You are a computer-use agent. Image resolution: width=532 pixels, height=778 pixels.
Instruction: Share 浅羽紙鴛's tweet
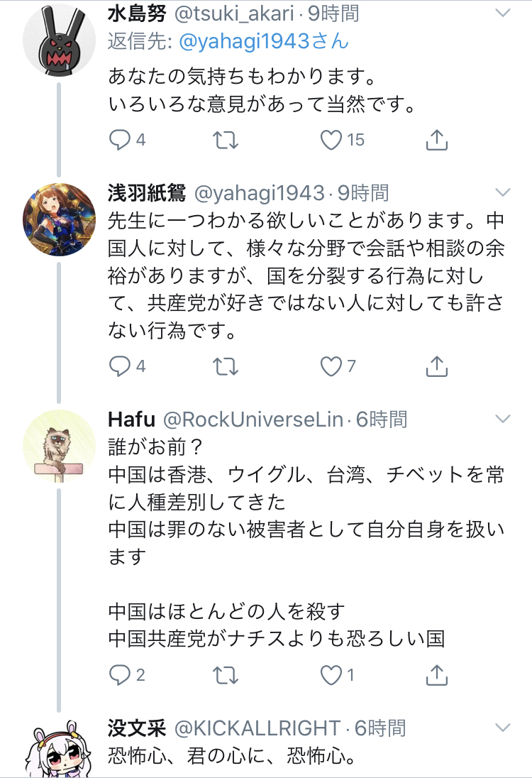point(437,366)
